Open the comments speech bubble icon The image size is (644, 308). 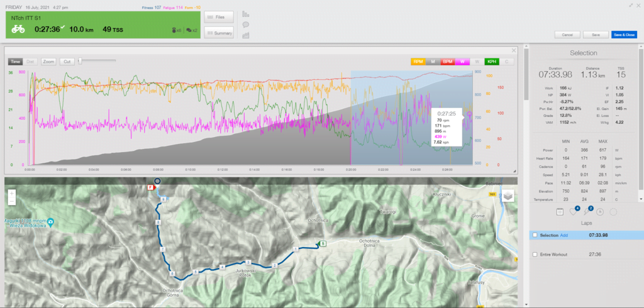click(245, 25)
